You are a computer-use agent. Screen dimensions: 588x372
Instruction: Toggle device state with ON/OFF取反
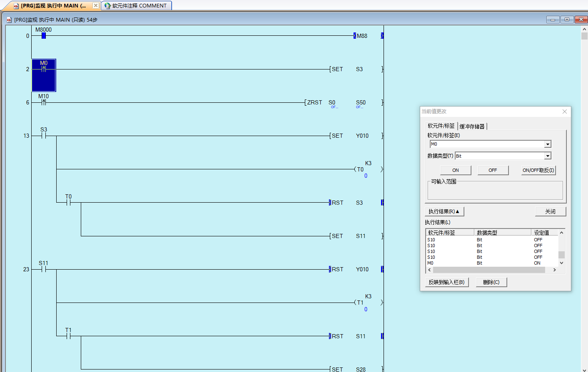tap(538, 170)
